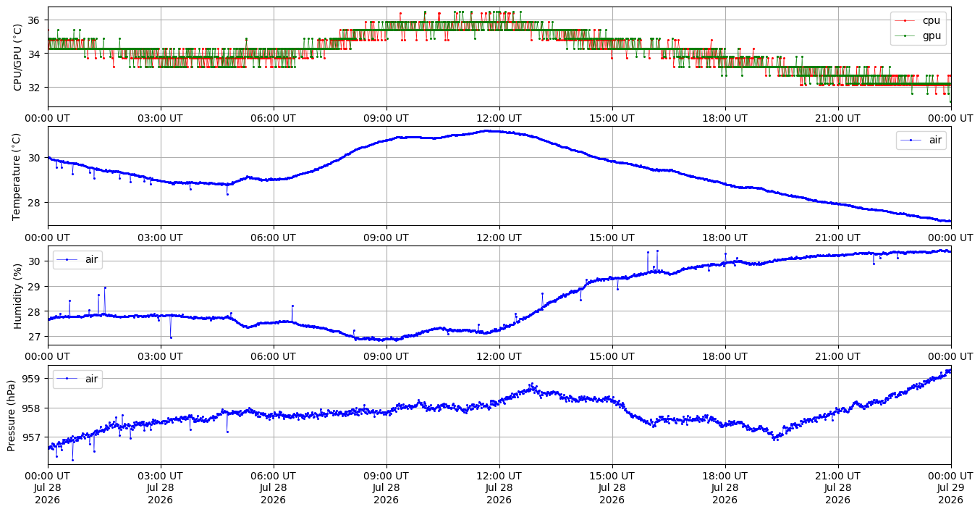Image resolution: width=980 pixels, height=512 pixels.
Task: Click the Humidity (%) y-axis label
Action: [x=18, y=295]
